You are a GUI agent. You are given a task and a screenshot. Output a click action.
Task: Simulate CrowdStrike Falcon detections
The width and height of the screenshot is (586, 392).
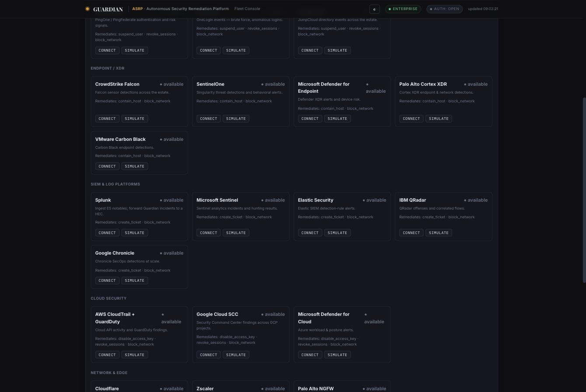pos(135,119)
